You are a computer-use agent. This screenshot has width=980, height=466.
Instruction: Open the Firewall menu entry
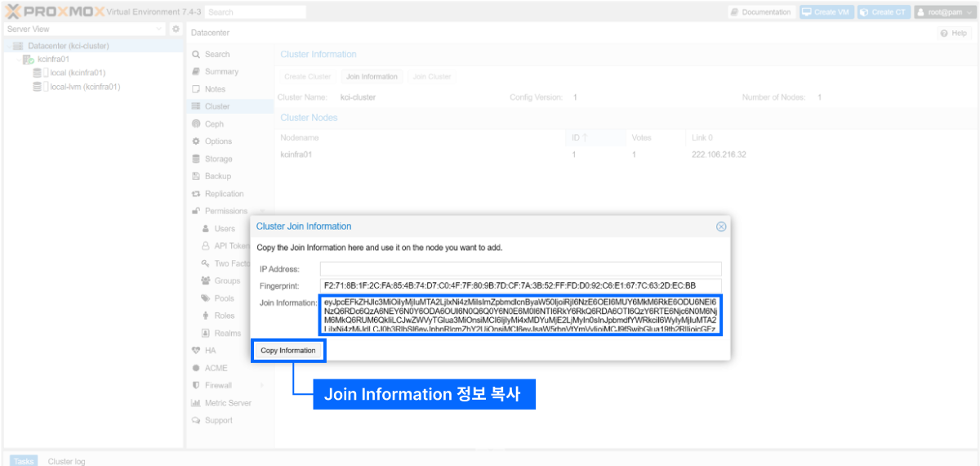(218, 385)
